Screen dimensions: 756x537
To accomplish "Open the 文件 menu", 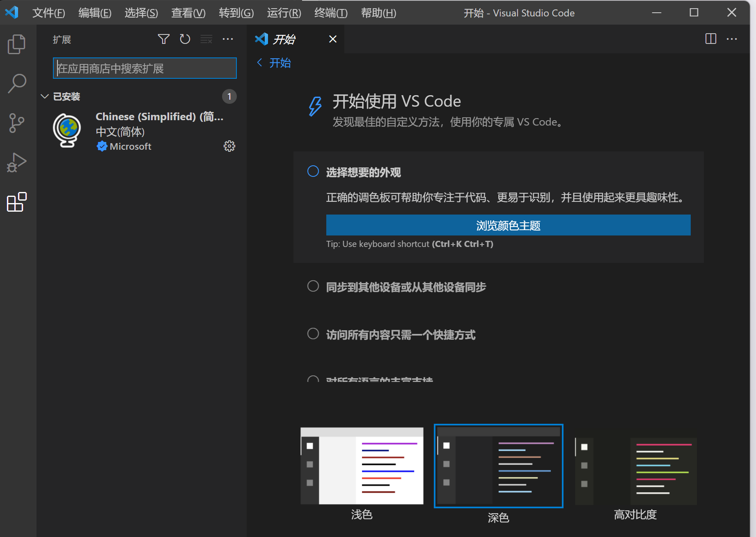I will coord(48,13).
